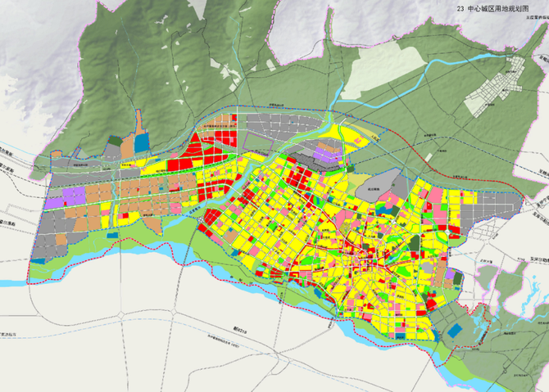Screen dimensions: 549x392
Task: Click the gray zone in the southwest corner
Action: (x=51, y=247)
